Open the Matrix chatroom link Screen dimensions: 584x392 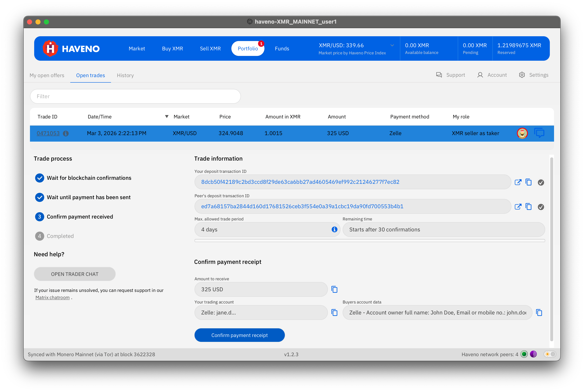click(52, 298)
